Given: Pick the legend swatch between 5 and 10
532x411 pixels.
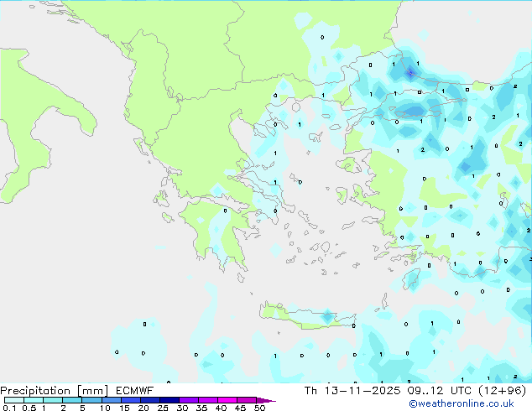Looking at the screenshot, I should coord(91,400).
